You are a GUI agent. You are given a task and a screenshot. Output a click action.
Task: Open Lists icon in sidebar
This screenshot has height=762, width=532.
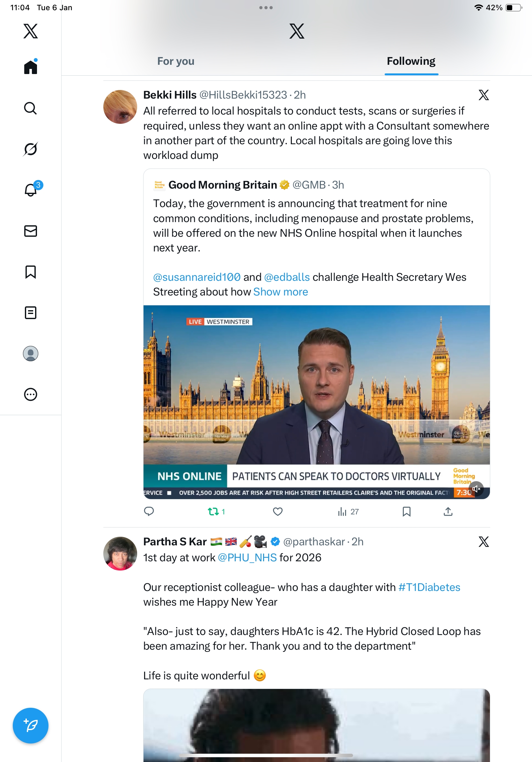[31, 313]
